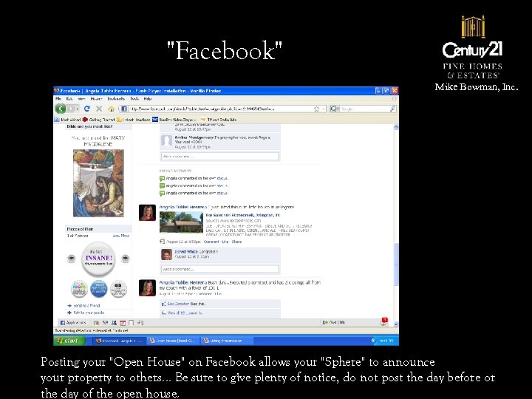Click Comment under the house listing post
Viewport: 532px width, 399px height.
211,242
